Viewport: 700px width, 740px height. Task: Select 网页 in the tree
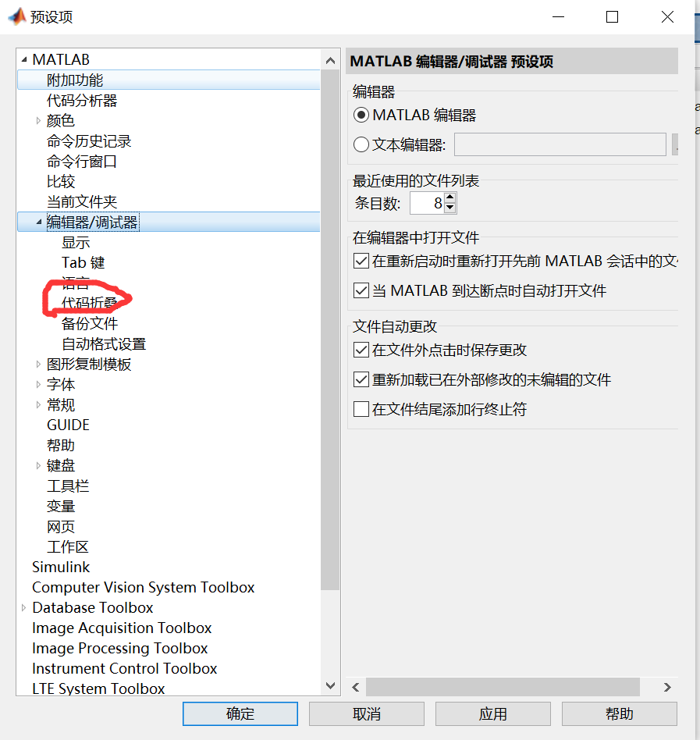point(60,527)
